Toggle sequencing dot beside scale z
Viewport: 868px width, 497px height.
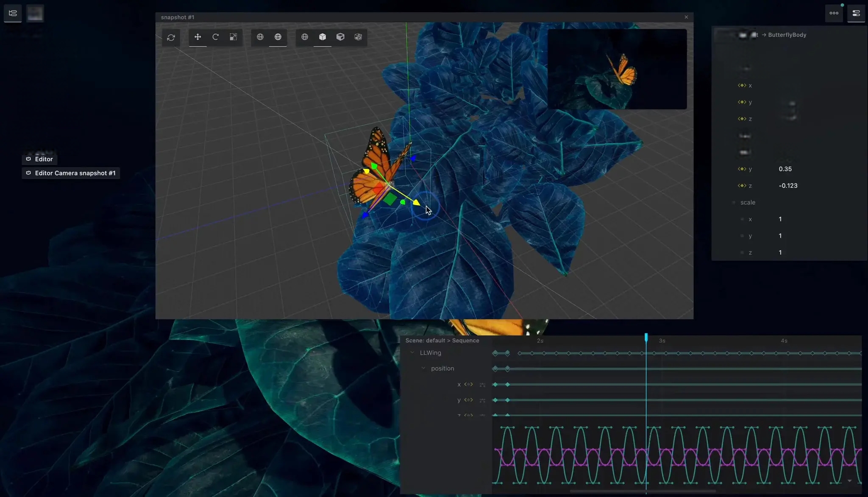pyautogui.click(x=742, y=252)
